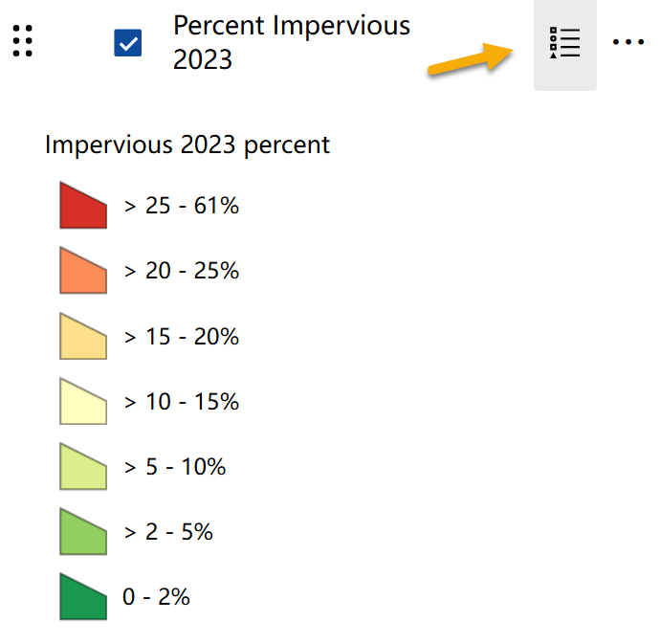Click the red > 25 - 61% swatch
660x644 pixels.
pyautogui.click(x=82, y=207)
